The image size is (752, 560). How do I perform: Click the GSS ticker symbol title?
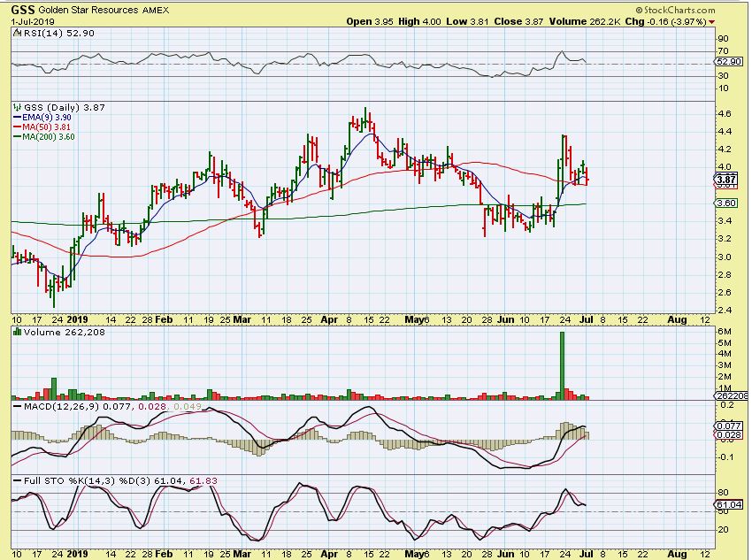[22, 9]
